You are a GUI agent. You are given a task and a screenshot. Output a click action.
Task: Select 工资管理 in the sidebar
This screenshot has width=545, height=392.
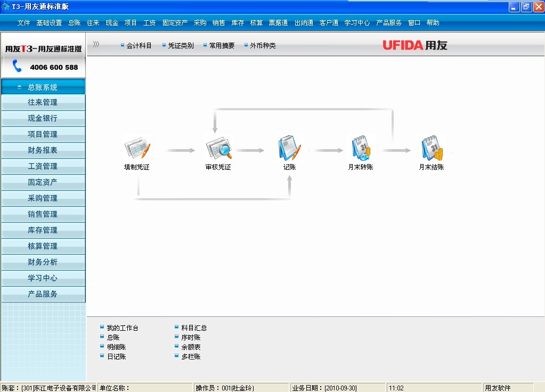pyautogui.click(x=43, y=167)
